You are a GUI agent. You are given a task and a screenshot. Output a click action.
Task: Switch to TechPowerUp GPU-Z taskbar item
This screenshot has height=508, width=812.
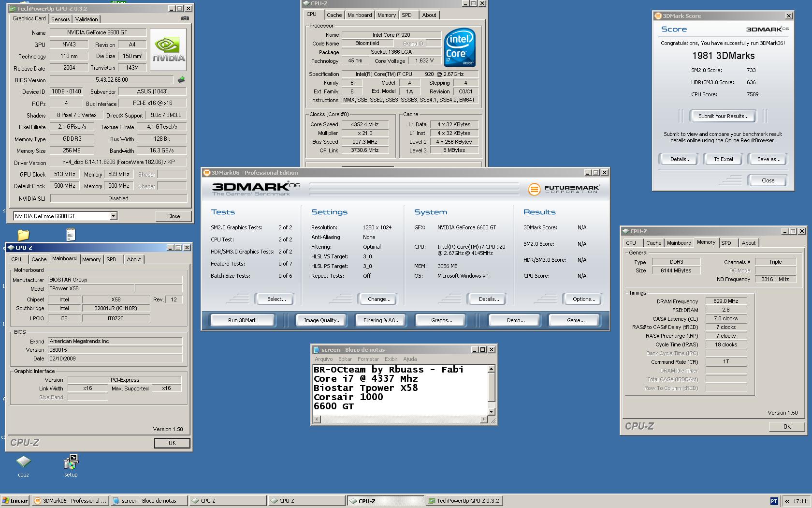tap(464, 501)
